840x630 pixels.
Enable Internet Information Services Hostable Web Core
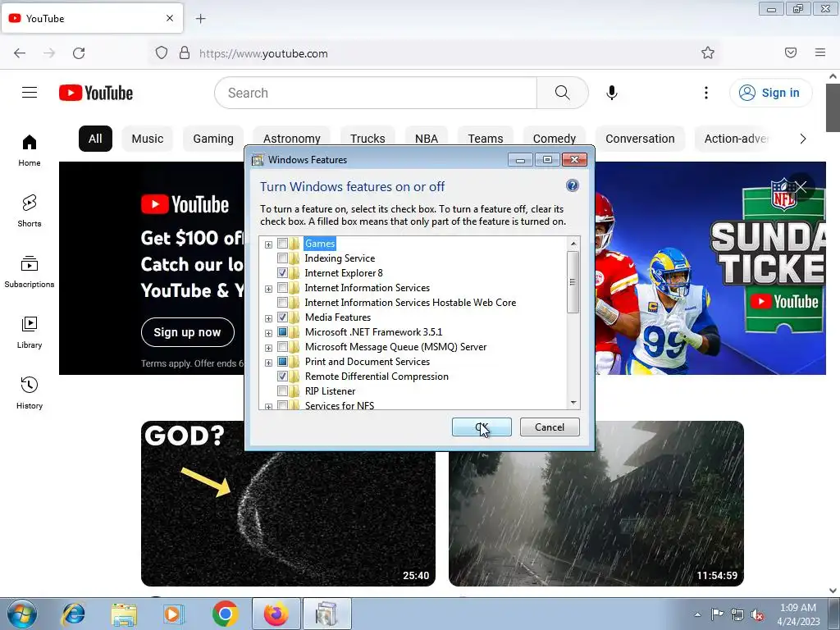point(282,303)
